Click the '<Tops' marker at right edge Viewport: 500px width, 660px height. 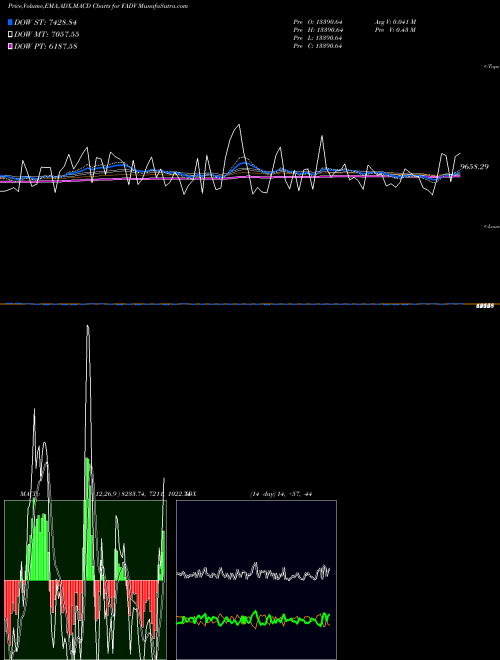tap(492, 67)
